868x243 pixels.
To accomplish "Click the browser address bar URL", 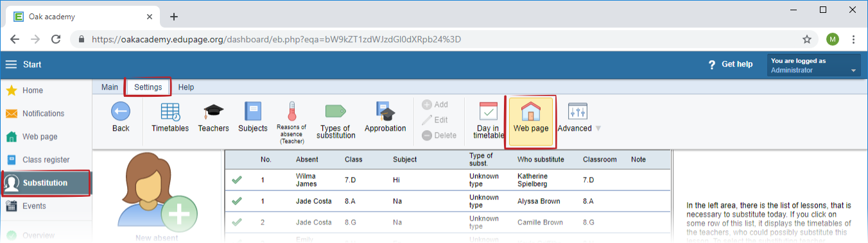I will click(x=277, y=39).
